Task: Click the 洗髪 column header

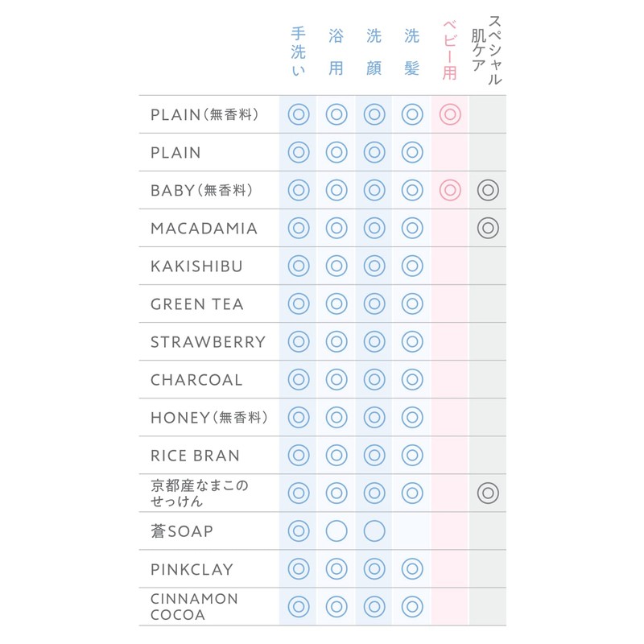Action: point(412,53)
